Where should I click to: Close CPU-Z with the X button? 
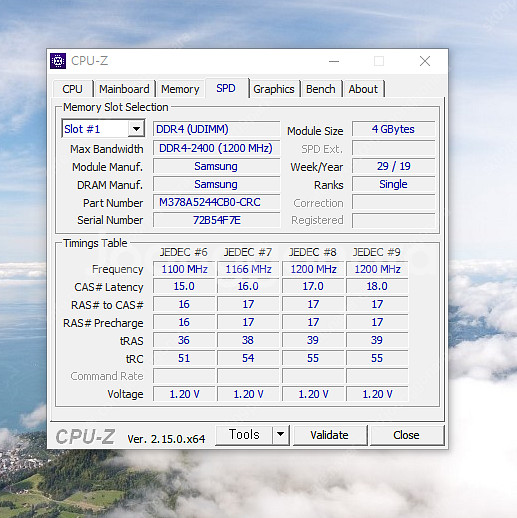coord(425,61)
